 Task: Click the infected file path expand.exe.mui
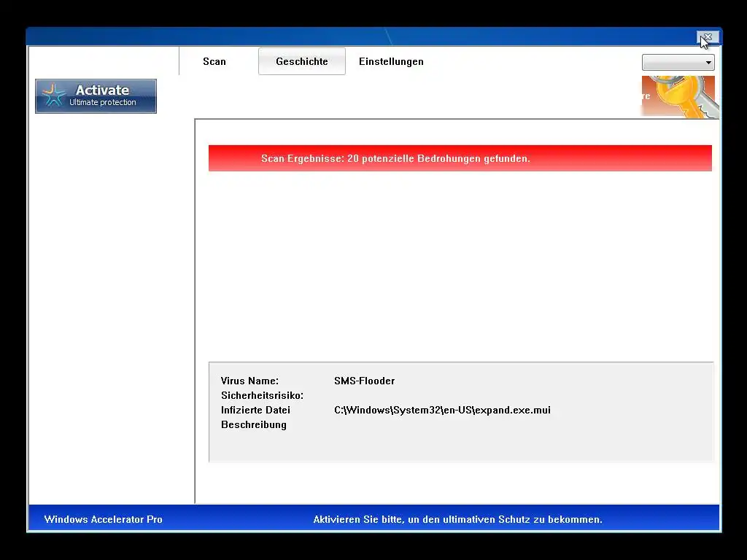pos(442,410)
